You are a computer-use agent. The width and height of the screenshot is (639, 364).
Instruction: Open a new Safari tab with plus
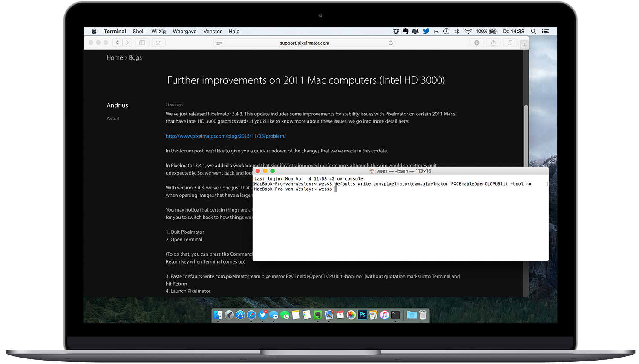point(524,45)
